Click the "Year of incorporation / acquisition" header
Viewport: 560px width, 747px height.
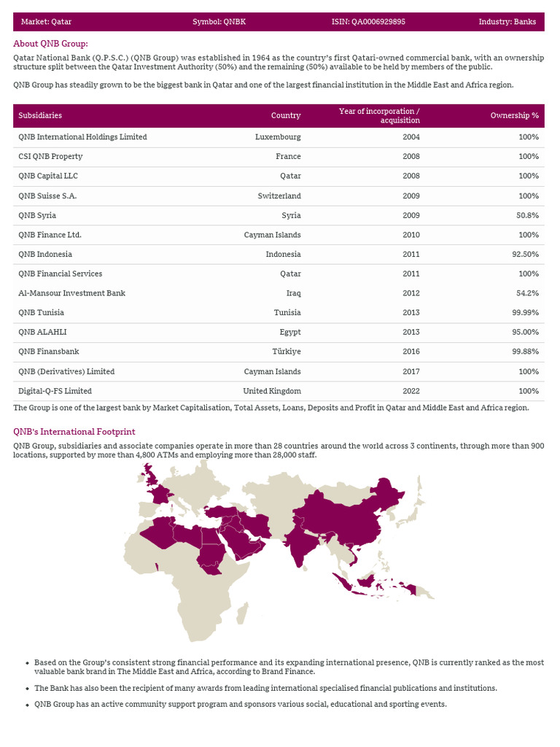pyautogui.click(x=379, y=115)
